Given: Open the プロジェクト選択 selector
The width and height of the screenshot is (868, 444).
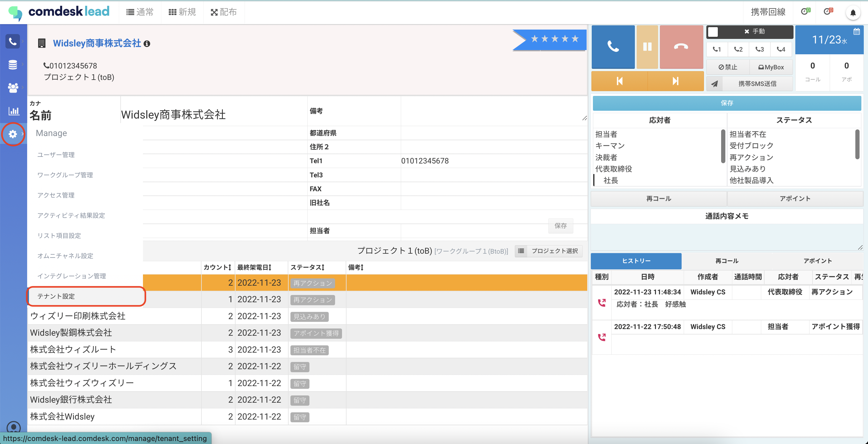Looking at the screenshot, I should (x=549, y=251).
